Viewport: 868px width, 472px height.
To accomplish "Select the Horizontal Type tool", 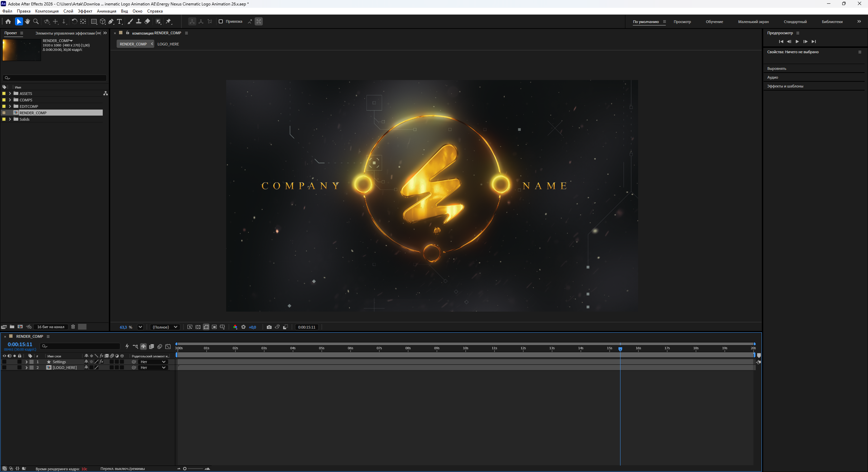I will (119, 21).
